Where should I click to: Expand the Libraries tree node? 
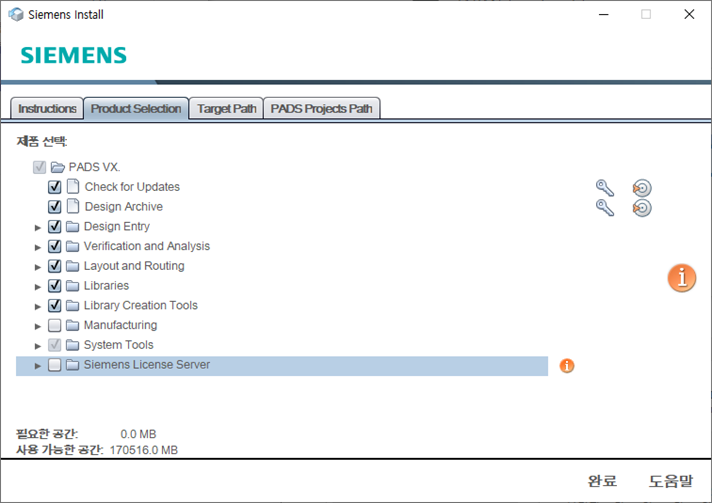click(x=38, y=287)
